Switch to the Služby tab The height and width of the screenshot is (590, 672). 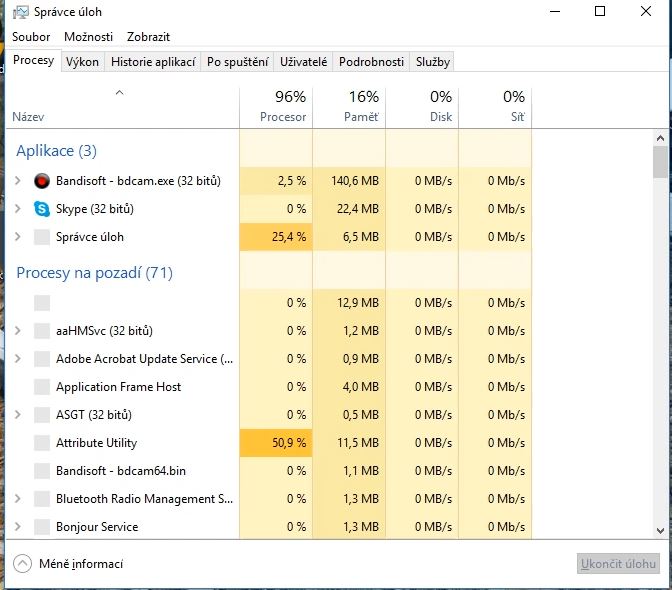coord(432,62)
